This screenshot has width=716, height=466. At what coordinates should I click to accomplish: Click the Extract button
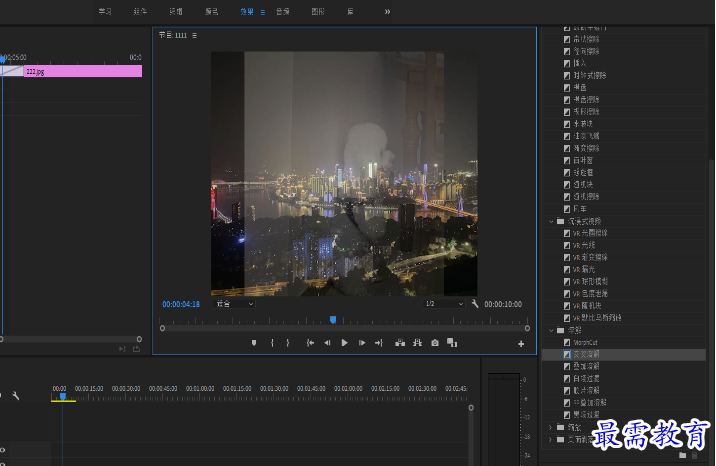click(x=417, y=343)
